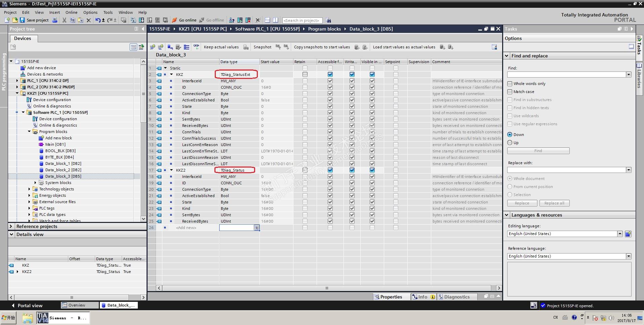Image resolution: width=644 pixels, height=325 pixels.
Task: Click the Add row icon in block toolbar
Action: [x=161, y=47]
